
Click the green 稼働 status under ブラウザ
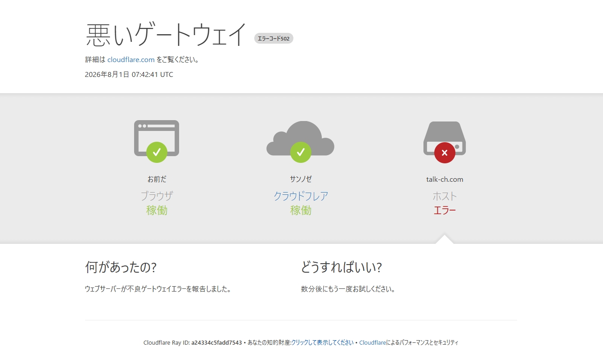pyautogui.click(x=157, y=210)
